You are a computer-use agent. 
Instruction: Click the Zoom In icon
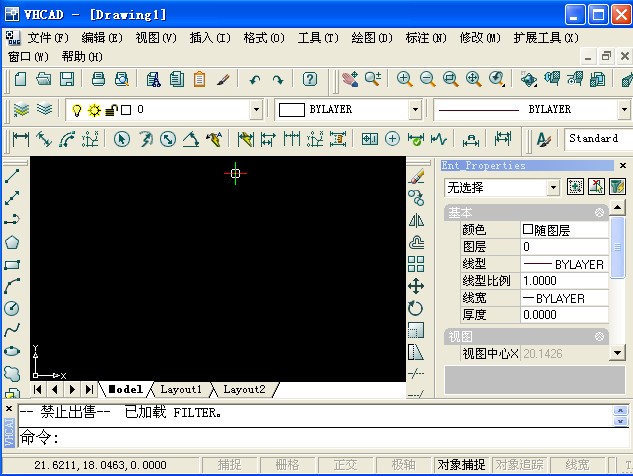pyautogui.click(x=404, y=79)
